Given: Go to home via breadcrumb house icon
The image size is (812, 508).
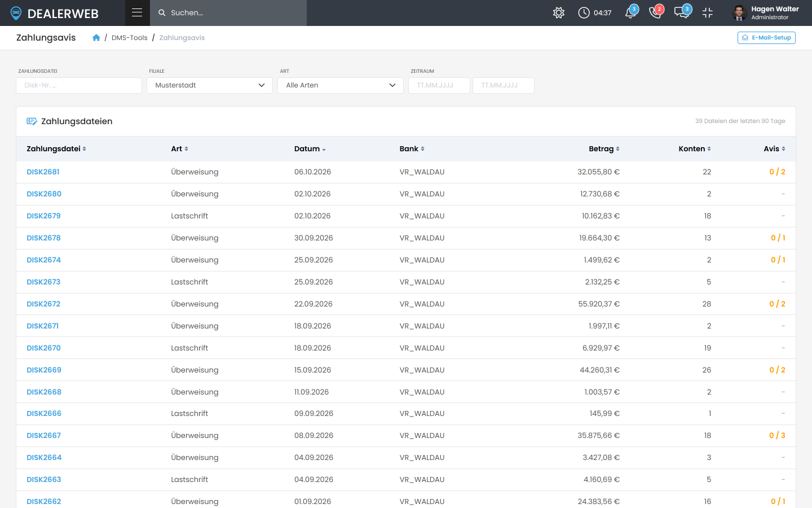Looking at the screenshot, I should pos(96,38).
